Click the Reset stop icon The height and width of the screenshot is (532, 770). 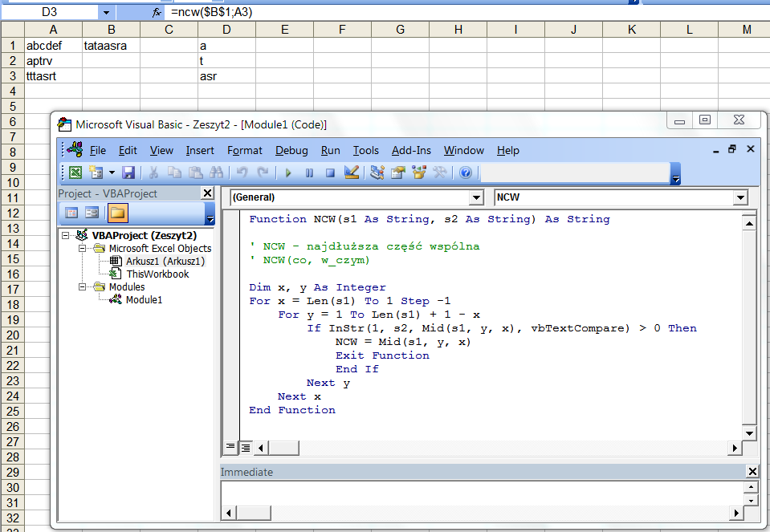[330, 173]
